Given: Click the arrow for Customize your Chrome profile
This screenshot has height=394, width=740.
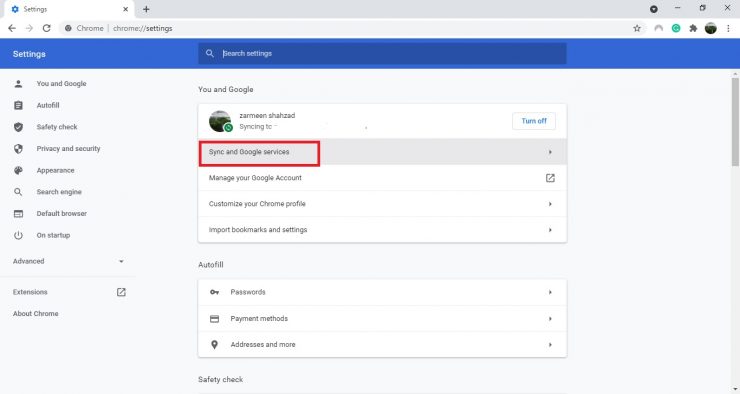Looking at the screenshot, I should pos(550,204).
